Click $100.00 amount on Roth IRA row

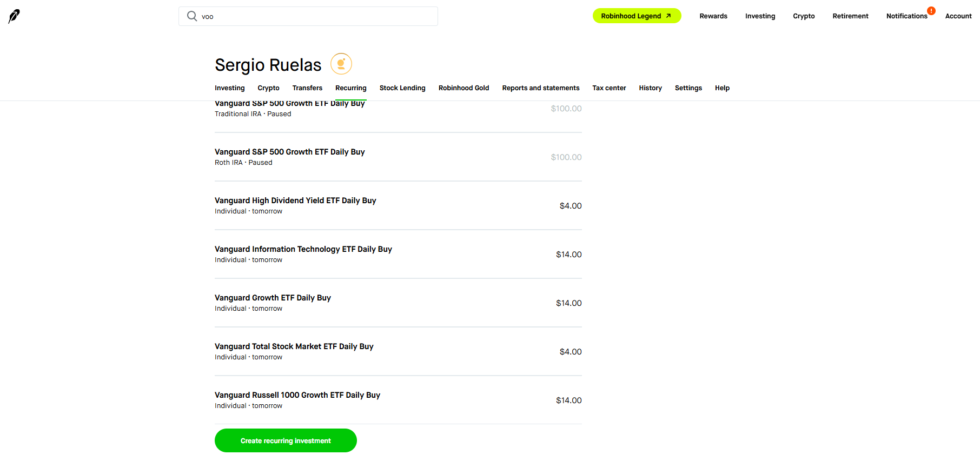(x=566, y=157)
